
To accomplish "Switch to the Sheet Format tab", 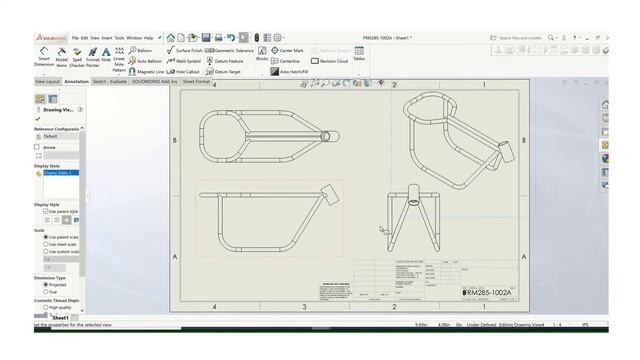I will (196, 82).
